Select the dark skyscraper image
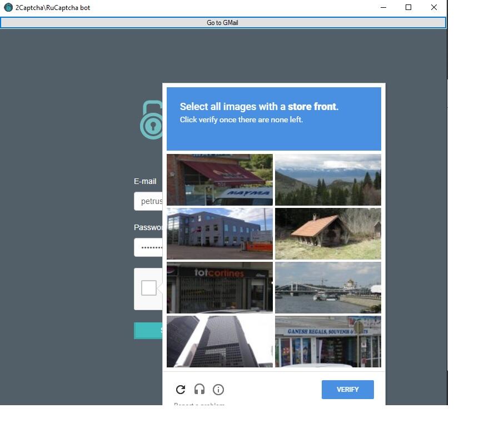The image size is (484, 448). click(220, 341)
